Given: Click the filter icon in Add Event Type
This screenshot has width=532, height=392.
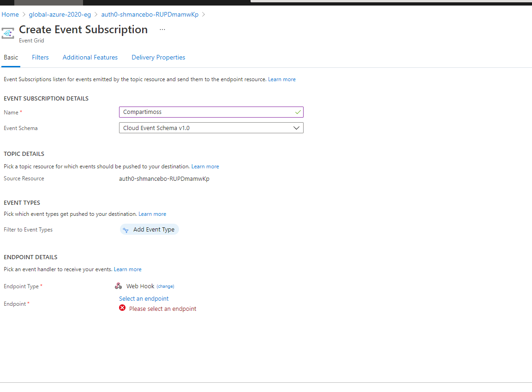Looking at the screenshot, I should click(x=126, y=230).
